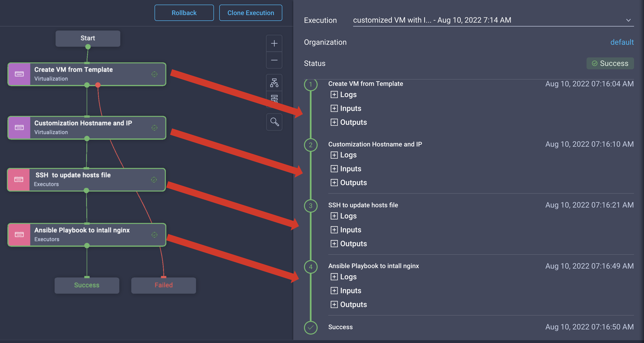Click the auto-layout hierarchy icon
Image resolution: width=644 pixels, height=343 pixels.
pyautogui.click(x=274, y=83)
